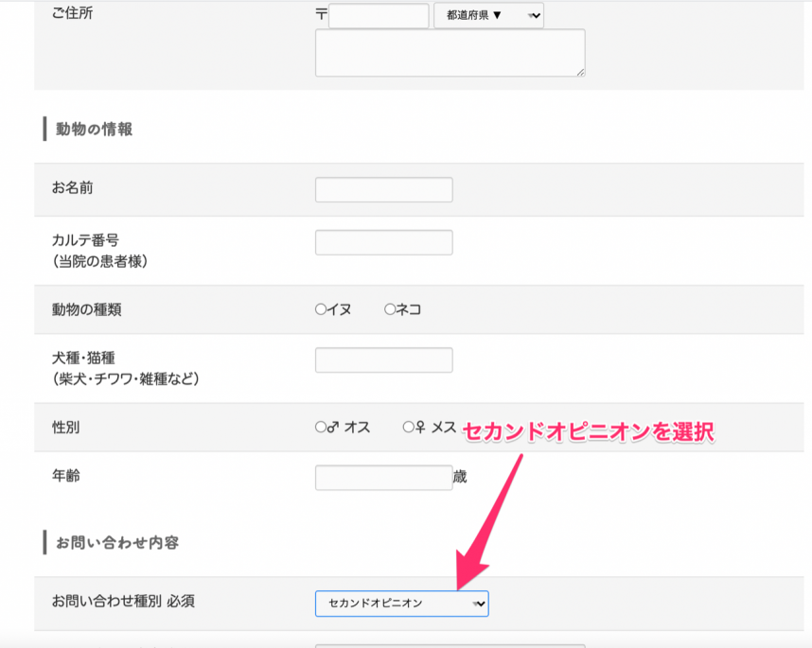812x648 pixels.
Task: Click the お問い合わせ種別 必須 label
Action: (x=123, y=602)
